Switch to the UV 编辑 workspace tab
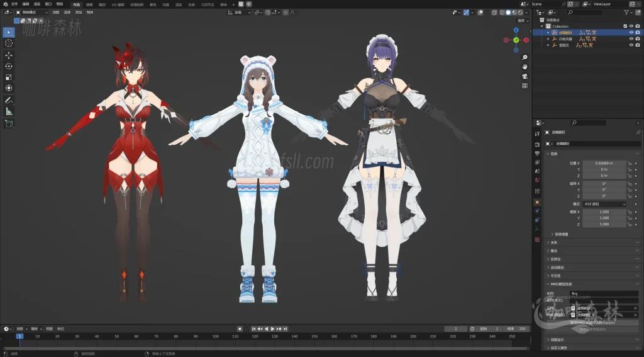 (x=118, y=4)
